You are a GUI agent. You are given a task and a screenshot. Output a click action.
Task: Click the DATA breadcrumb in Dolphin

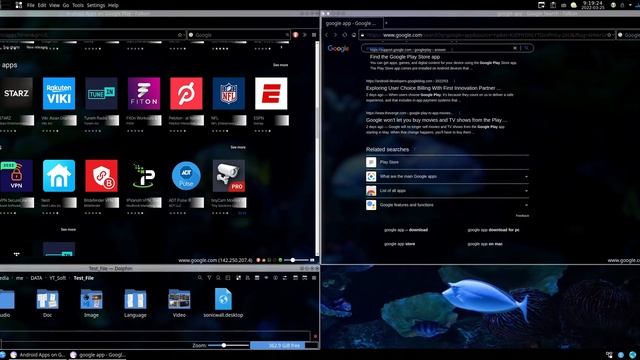pyautogui.click(x=36, y=278)
